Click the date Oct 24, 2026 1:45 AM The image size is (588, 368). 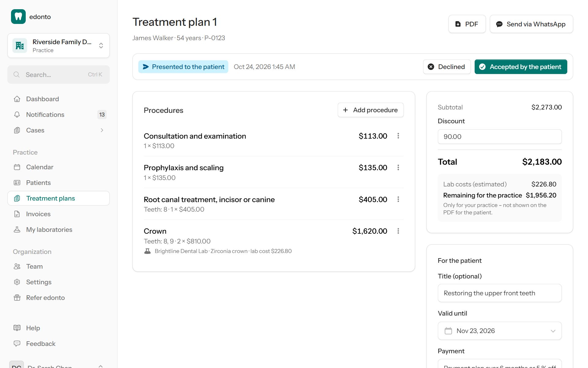pos(264,67)
